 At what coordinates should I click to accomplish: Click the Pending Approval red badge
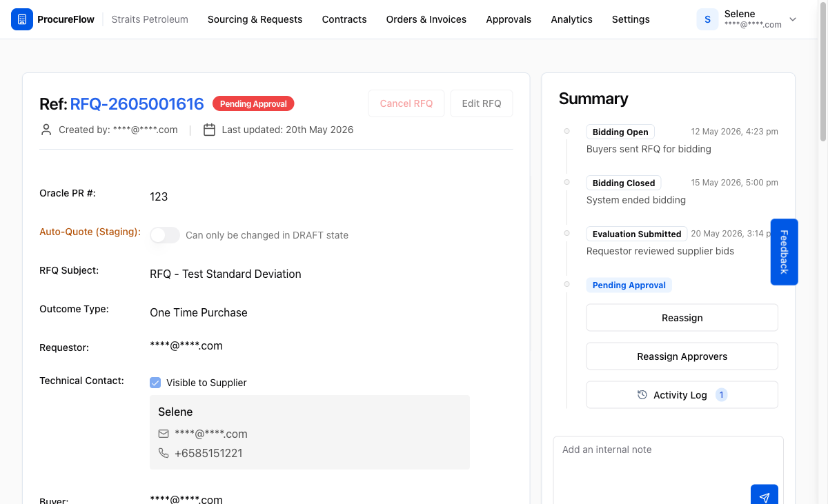point(253,103)
